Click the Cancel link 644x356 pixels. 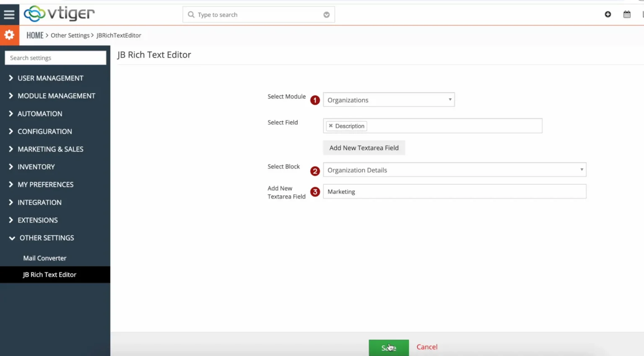[x=426, y=347]
